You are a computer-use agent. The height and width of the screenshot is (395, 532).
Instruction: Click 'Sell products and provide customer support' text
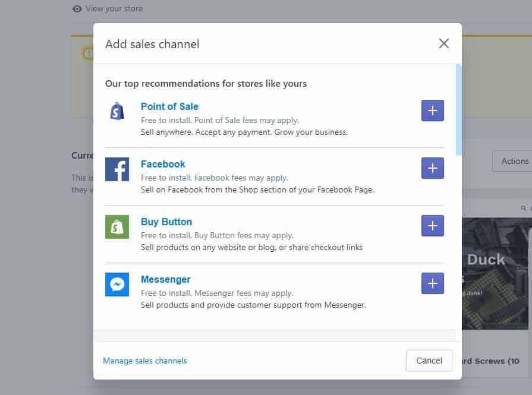tap(253, 305)
